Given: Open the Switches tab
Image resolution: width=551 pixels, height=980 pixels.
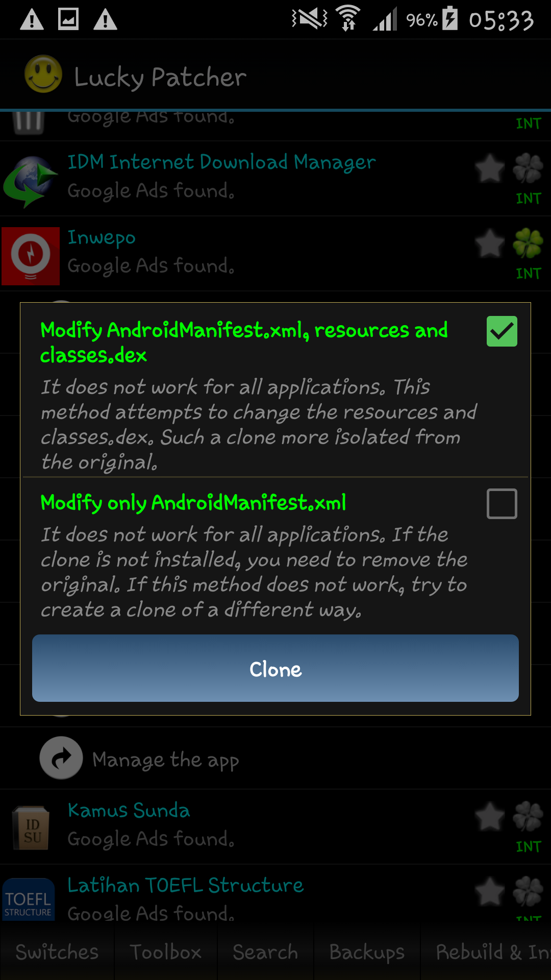Looking at the screenshot, I should [57, 952].
